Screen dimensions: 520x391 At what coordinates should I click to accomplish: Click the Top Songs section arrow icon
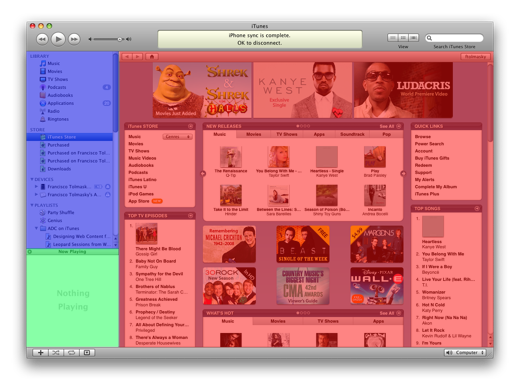(x=477, y=209)
